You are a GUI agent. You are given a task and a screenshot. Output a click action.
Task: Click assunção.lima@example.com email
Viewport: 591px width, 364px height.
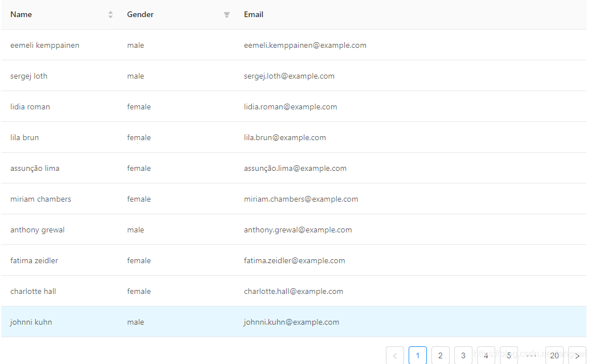(x=295, y=169)
